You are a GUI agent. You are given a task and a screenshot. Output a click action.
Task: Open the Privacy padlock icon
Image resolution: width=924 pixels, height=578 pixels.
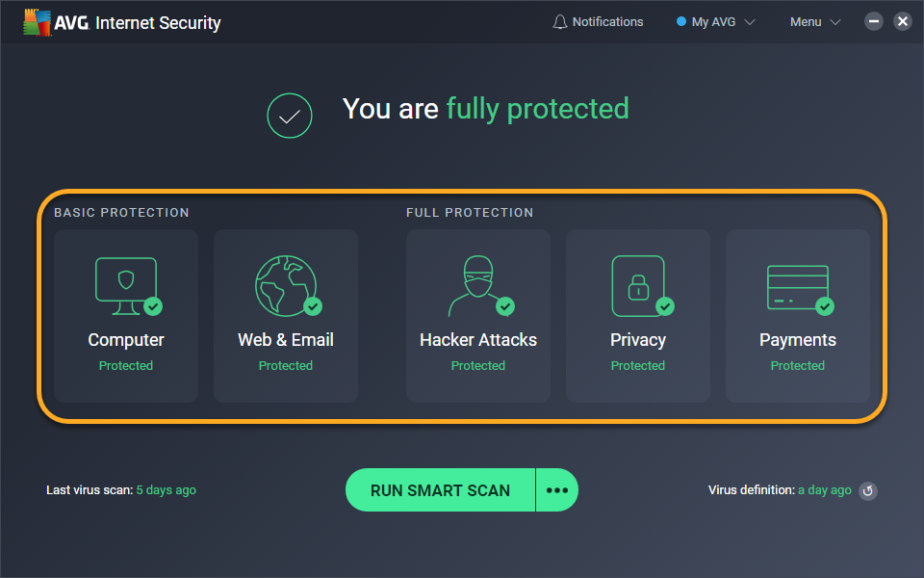tap(641, 286)
